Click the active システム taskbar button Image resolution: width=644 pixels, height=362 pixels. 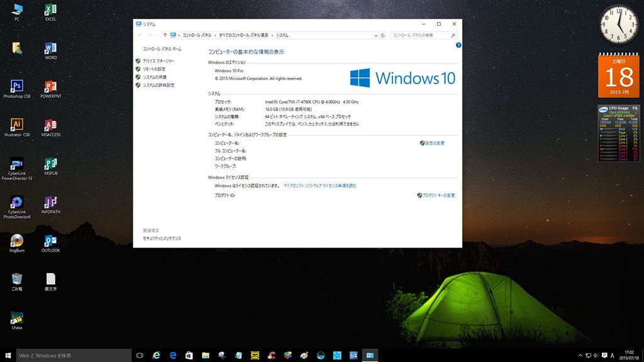pos(370,356)
